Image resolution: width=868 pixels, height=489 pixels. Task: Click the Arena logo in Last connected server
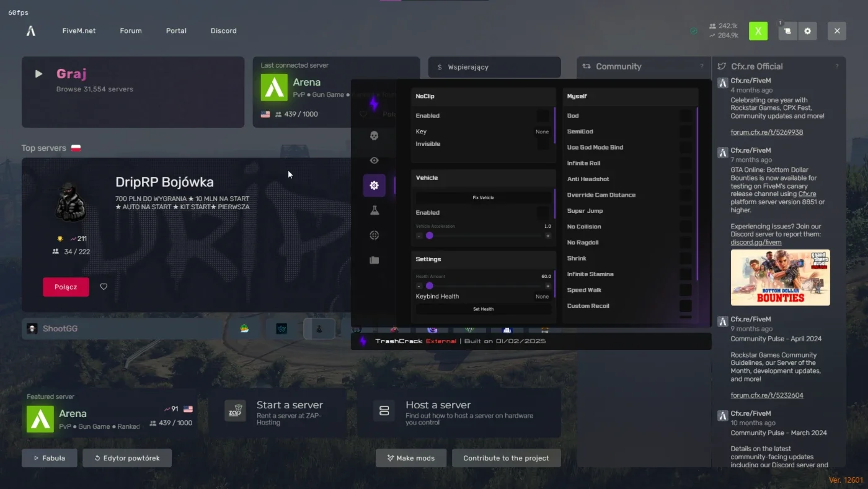pyautogui.click(x=274, y=87)
